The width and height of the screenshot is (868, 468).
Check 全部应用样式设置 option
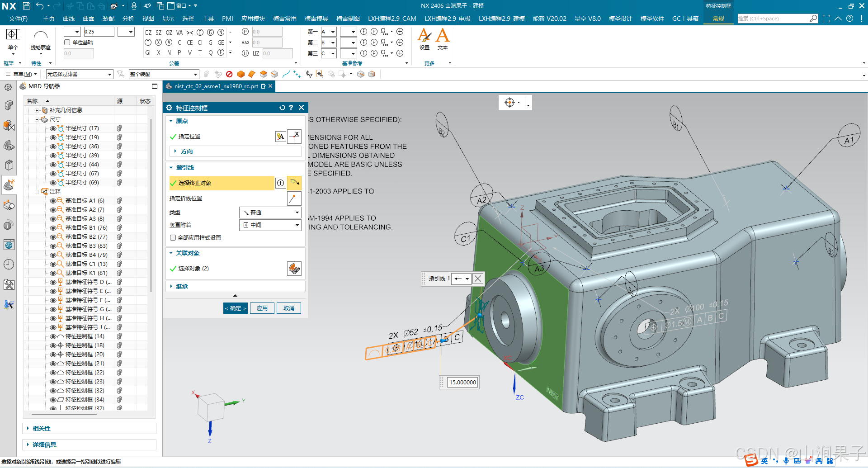[173, 238]
